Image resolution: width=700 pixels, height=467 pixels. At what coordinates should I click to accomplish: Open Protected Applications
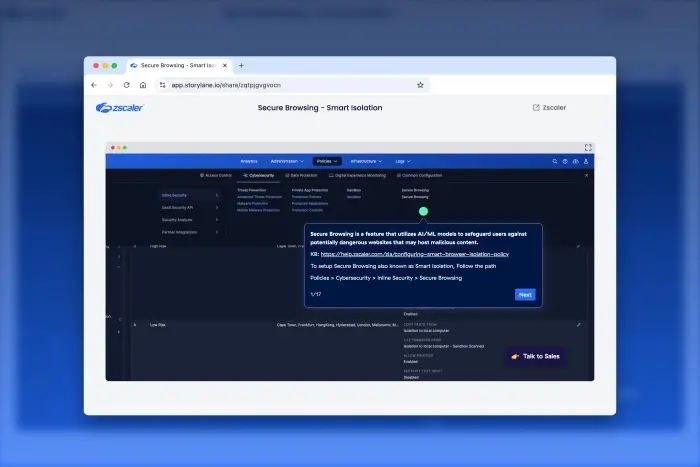pyautogui.click(x=310, y=204)
